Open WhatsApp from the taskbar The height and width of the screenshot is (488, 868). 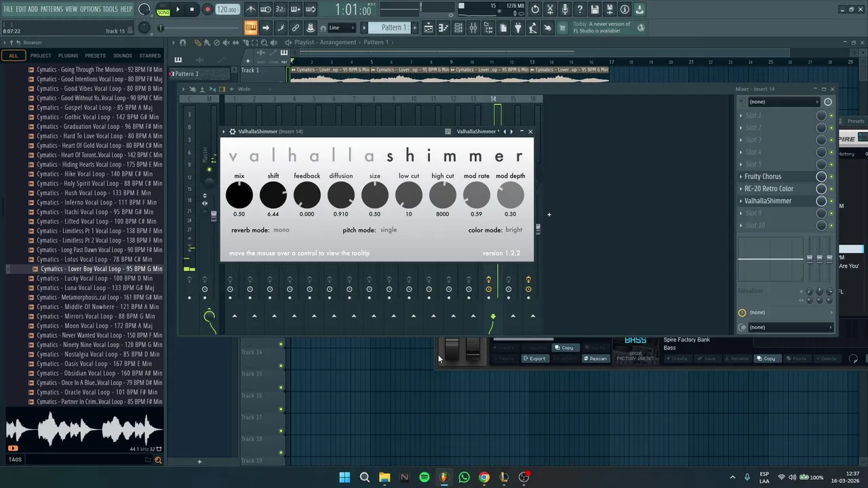click(x=464, y=477)
